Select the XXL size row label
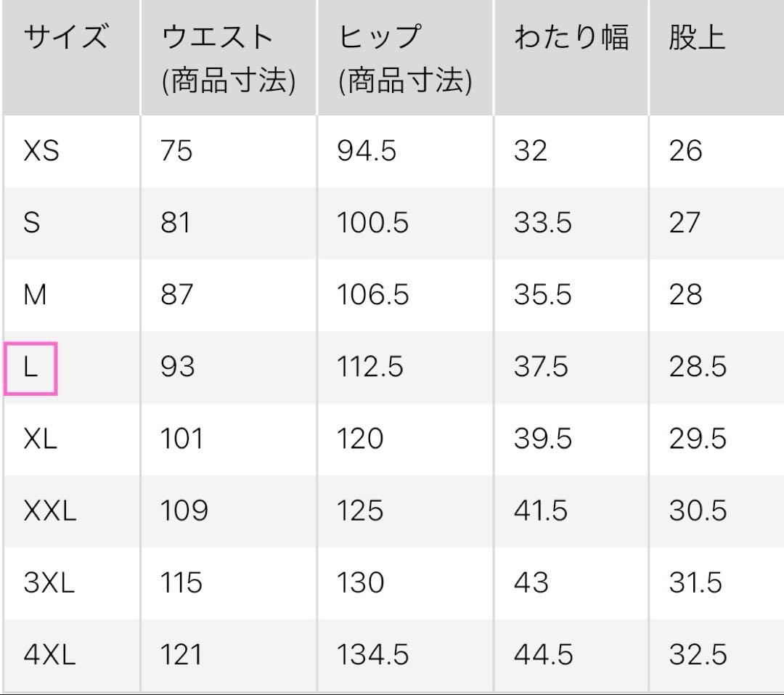Viewport: 784px width, 695px height. click(x=50, y=511)
